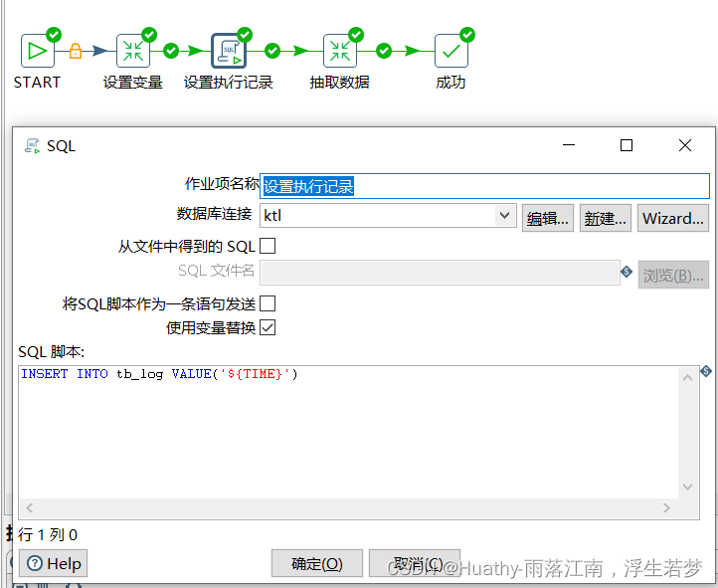Close the SQL dialog window

(x=685, y=145)
